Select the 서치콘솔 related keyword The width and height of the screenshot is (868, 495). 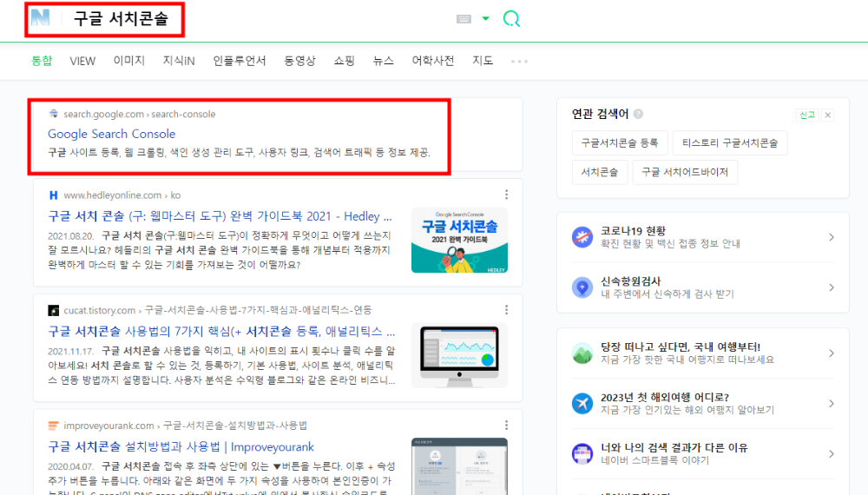(600, 172)
